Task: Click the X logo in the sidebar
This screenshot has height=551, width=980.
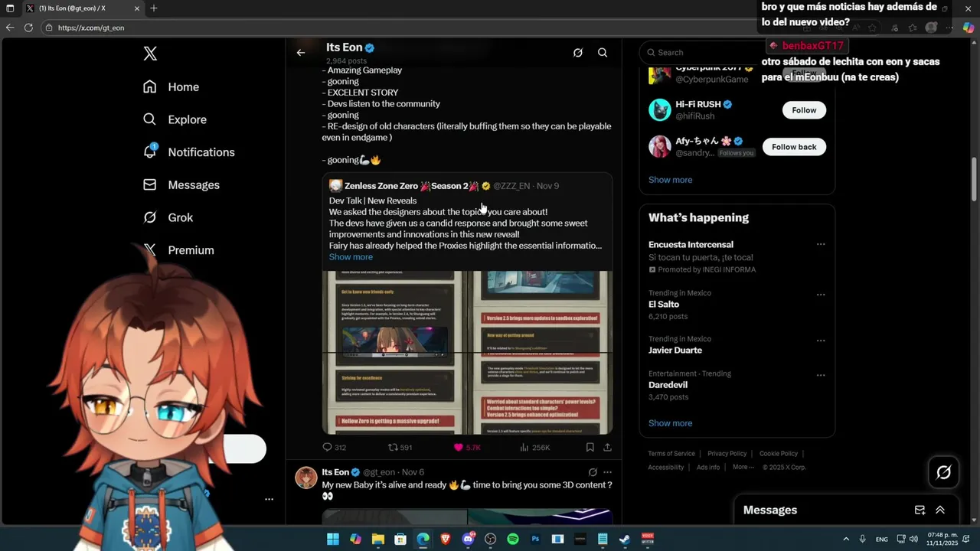Action: tap(150, 54)
